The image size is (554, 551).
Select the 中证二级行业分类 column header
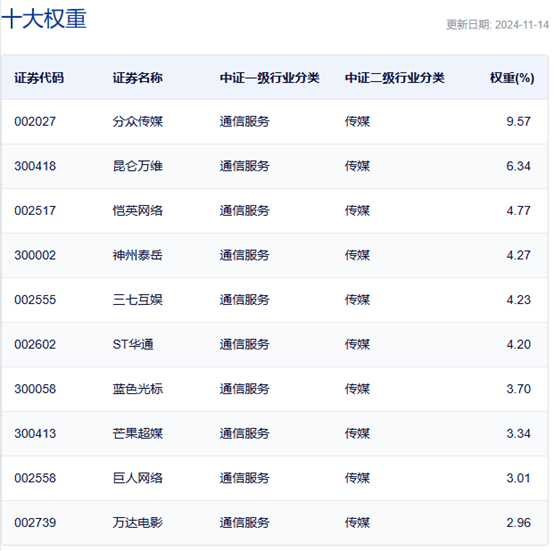pyautogui.click(x=395, y=78)
